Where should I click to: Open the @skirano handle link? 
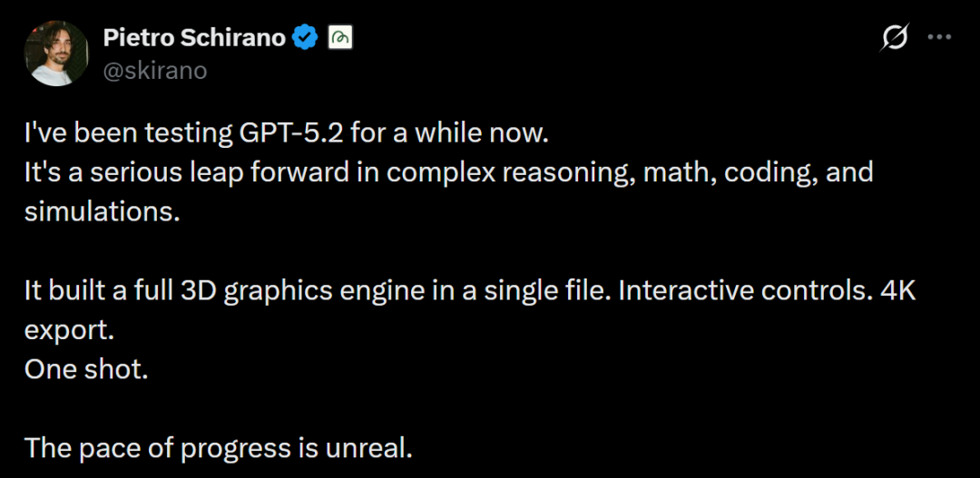click(154, 70)
